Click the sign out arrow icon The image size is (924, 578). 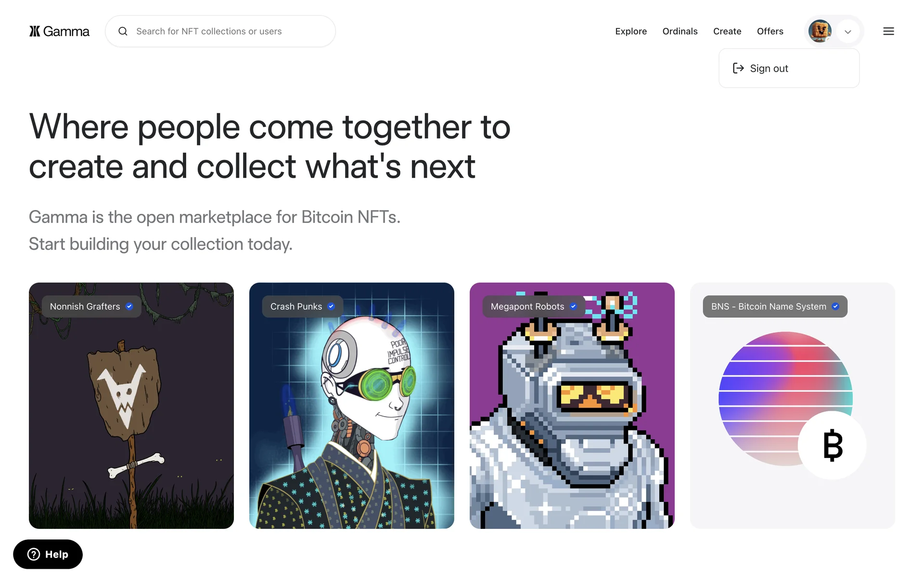point(738,68)
